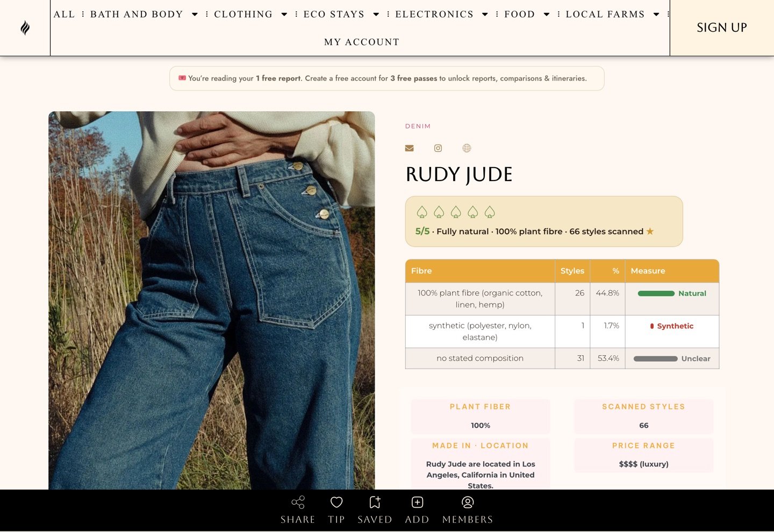Open the Bath and Body menu
774x532 pixels.
(x=137, y=15)
